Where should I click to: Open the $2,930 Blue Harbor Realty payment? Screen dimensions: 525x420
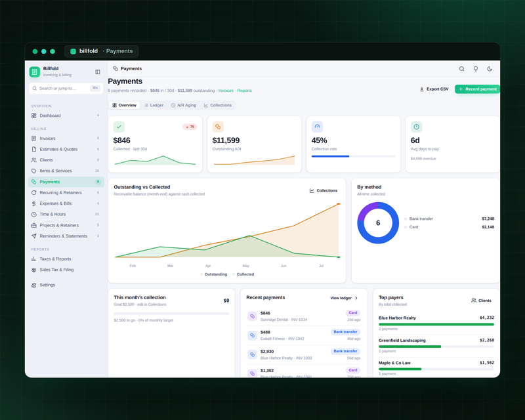click(304, 354)
